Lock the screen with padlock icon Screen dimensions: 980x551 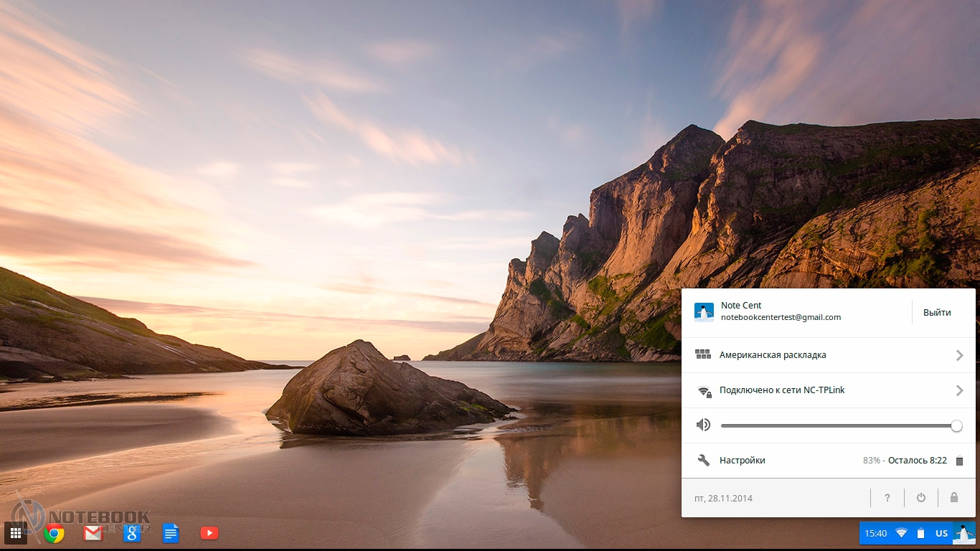pos(954,498)
